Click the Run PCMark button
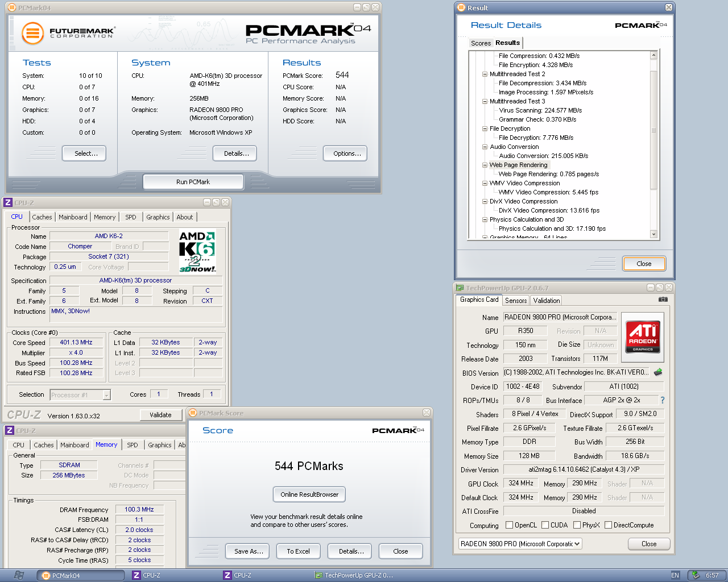Viewport: 728px width, 582px height. (193, 182)
